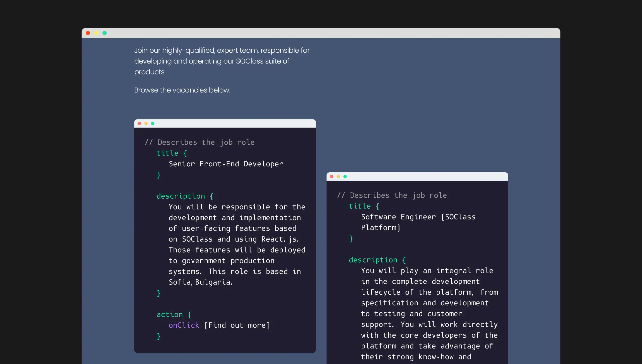The width and height of the screenshot is (642, 364).
Task: Click red dot on Senior Front-End Developer card
Action: [139, 124]
